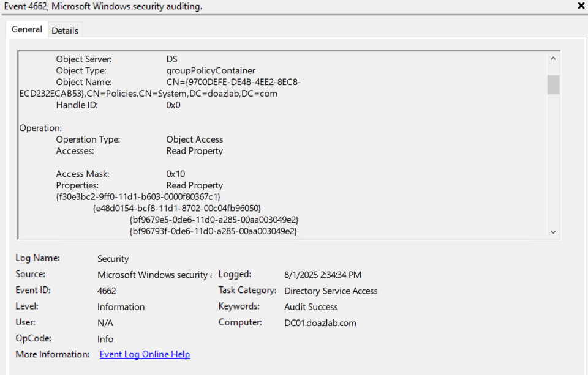
Task: Click the Computer field DC01.doazlab.com
Action: [320, 322]
